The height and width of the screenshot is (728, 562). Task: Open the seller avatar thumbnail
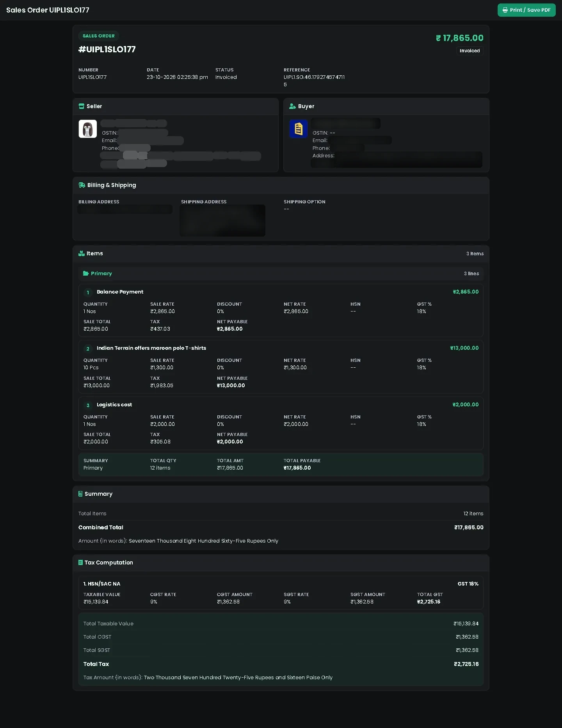[x=88, y=129]
